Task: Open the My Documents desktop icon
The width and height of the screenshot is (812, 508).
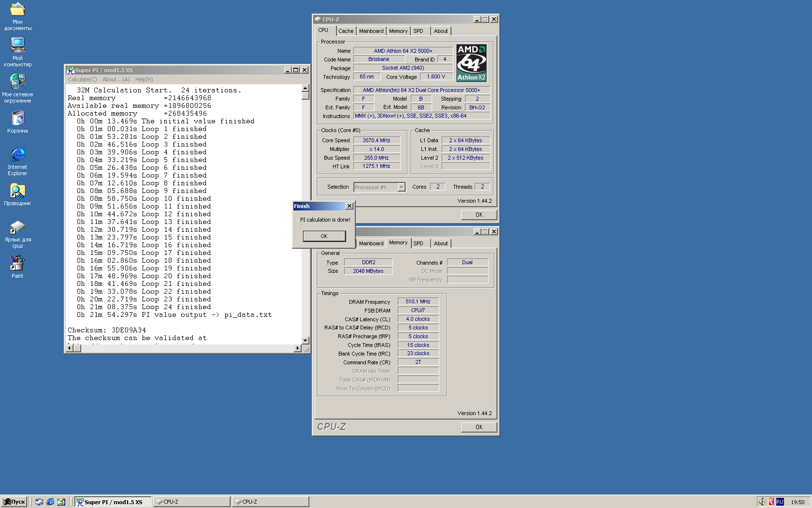Action: tap(17, 16)
